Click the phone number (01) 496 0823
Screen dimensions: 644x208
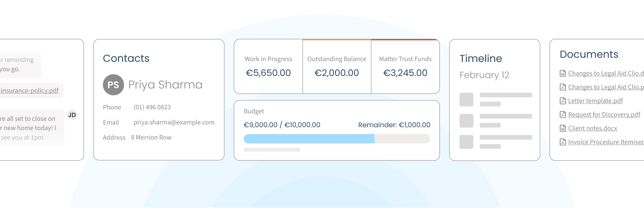pos(152,107)
